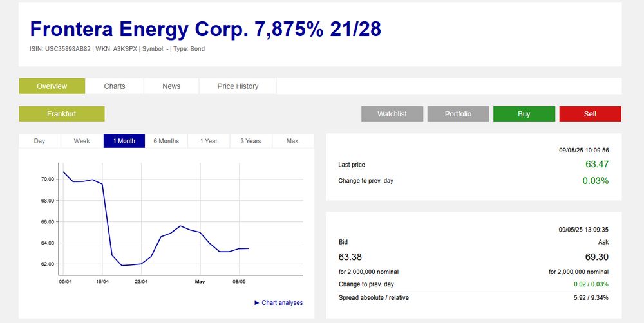Image resolution: width=644 pixels, height=323 pixels.
Task: Set chart range to Day
Action: [39, 141]
